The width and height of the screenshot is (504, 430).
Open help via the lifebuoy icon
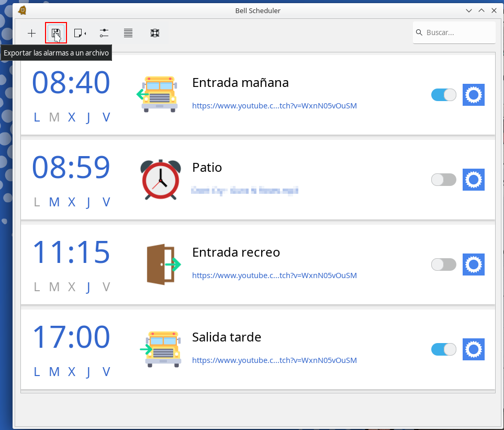coord(154,34)
